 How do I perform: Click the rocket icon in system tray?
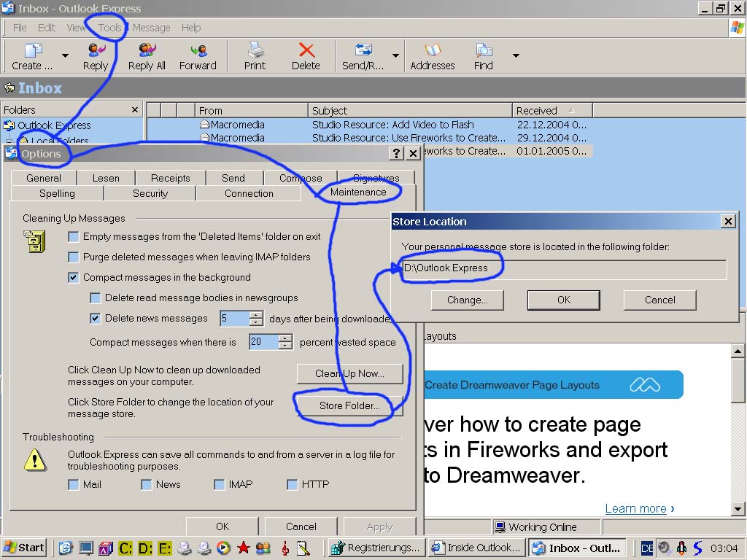tap(682, 548)
